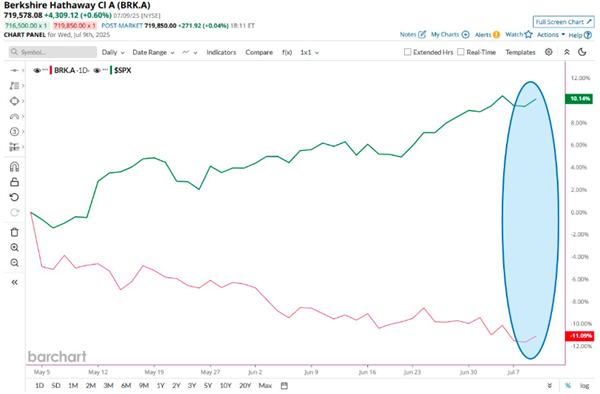Zoom in using magnifier plus icon

tap(14, 247)
